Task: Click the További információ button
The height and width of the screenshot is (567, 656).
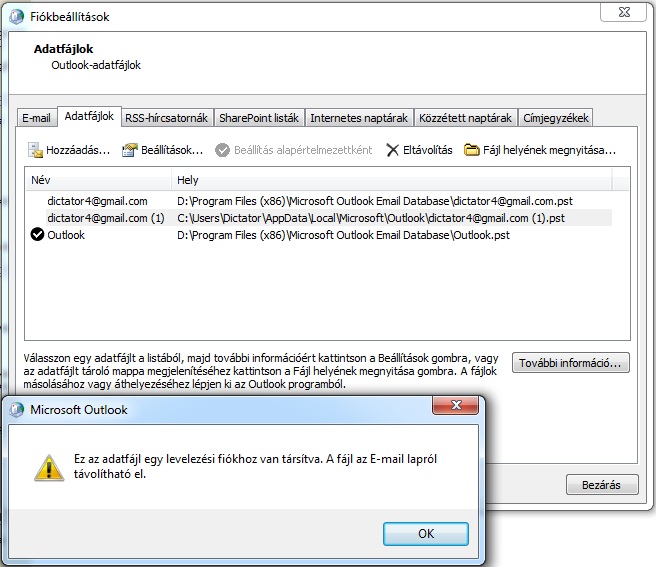Action: pos(571,363)
